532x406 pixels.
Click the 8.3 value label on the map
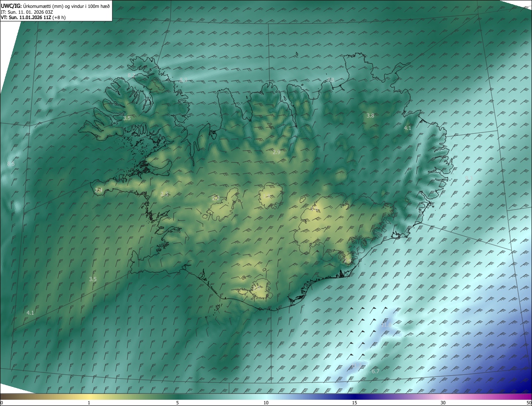point(183,80)
